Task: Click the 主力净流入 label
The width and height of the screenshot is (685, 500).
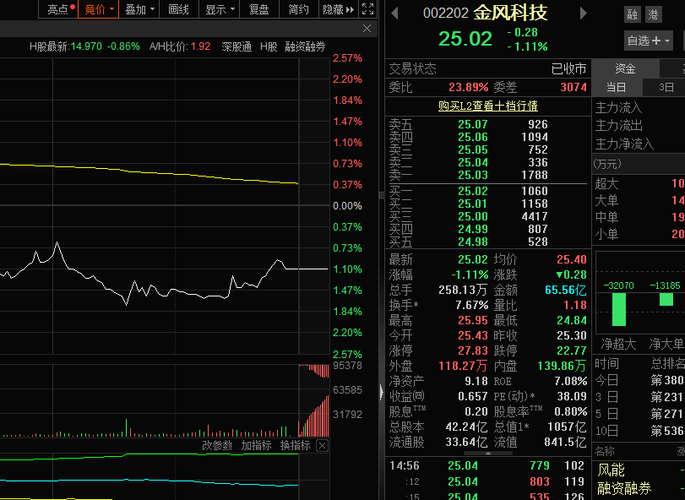Action: (624, 144)
